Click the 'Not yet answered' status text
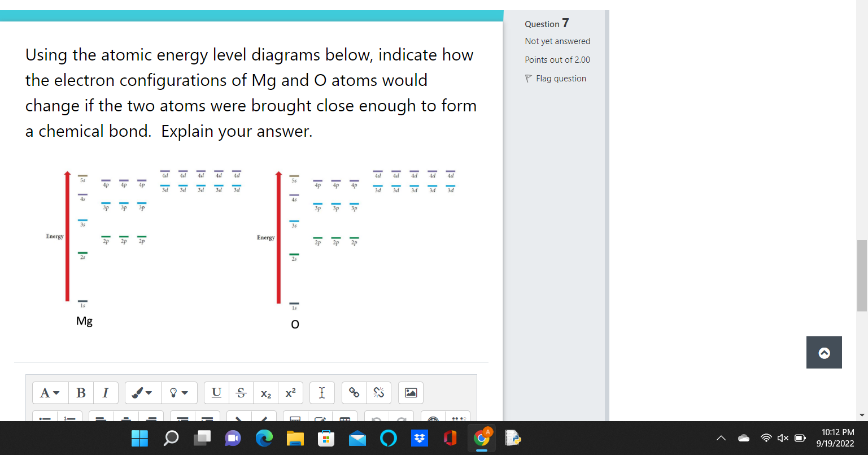 (557, 41)
